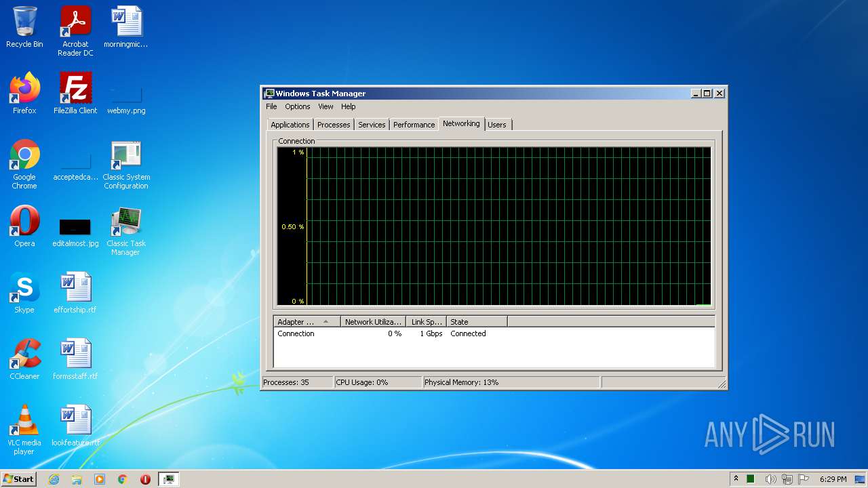Open Internet Explorer in the taskbar

tap(54, 479)
